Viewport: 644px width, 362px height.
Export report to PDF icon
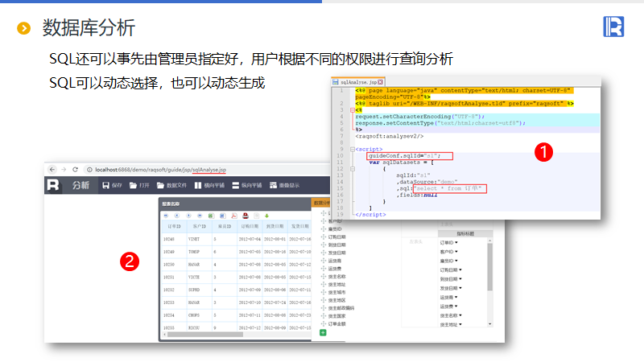click(233, 216)
